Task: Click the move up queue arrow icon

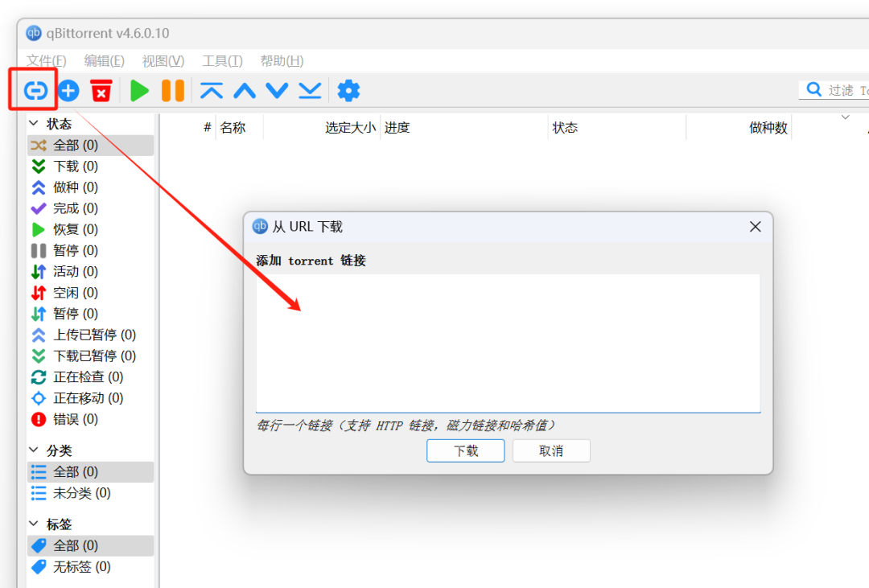Action: (x=245, y=90)
